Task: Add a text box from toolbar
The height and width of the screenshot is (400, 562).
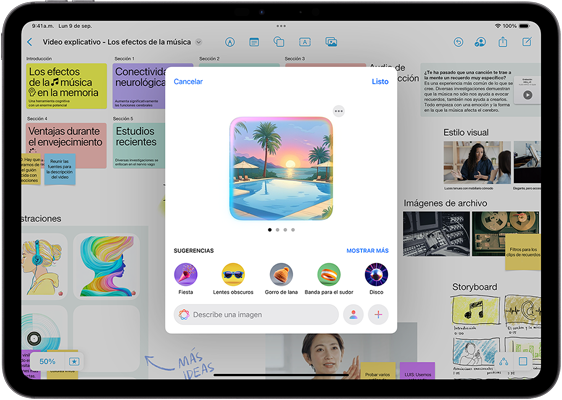Action: (305, 42)
